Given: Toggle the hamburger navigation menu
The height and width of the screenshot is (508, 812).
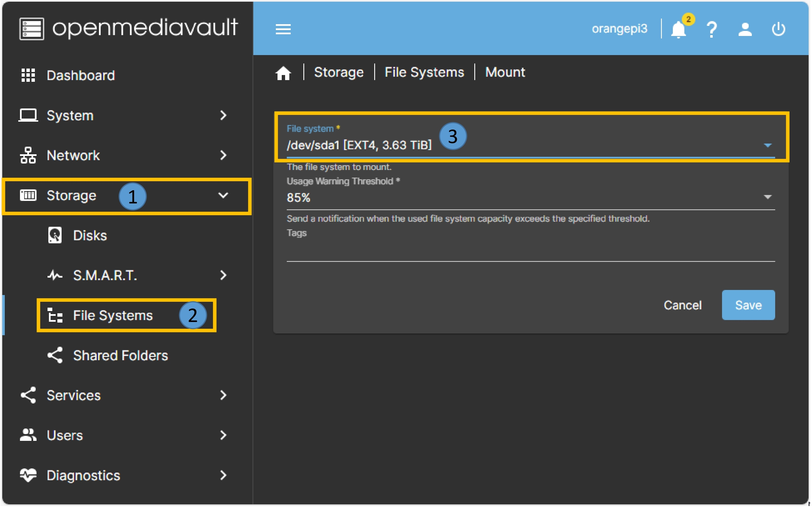Looking at the screenshot, I should tap(283, 29).
